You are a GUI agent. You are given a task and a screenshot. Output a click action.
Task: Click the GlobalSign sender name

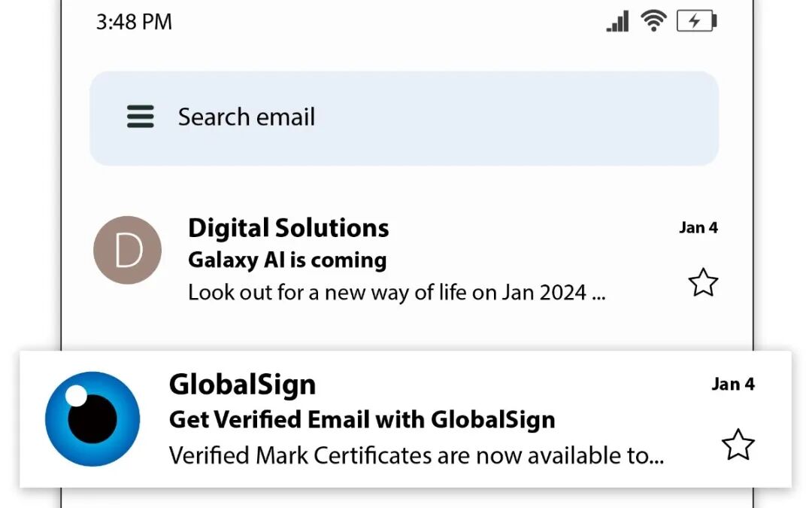pos(242,385)
